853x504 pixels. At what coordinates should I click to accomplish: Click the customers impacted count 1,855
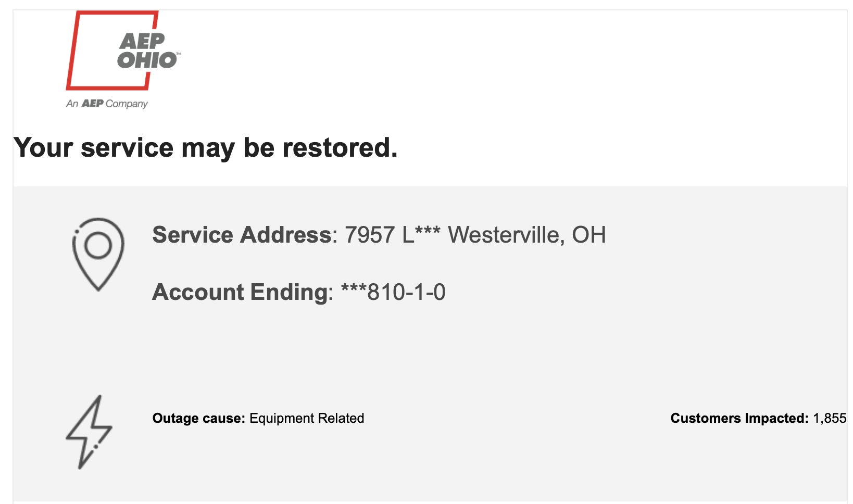click(830, 418)
